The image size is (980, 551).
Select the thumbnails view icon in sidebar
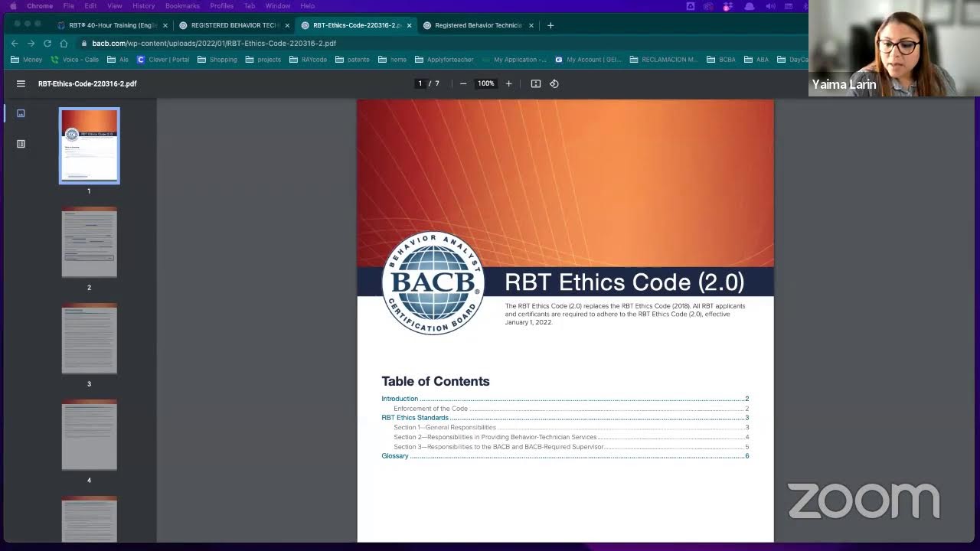21,113
